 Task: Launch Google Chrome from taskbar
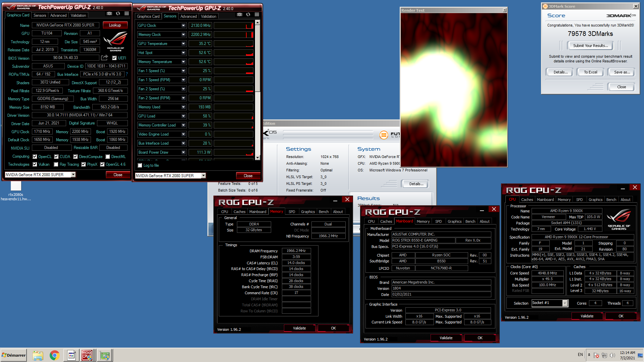pos(54,355)
